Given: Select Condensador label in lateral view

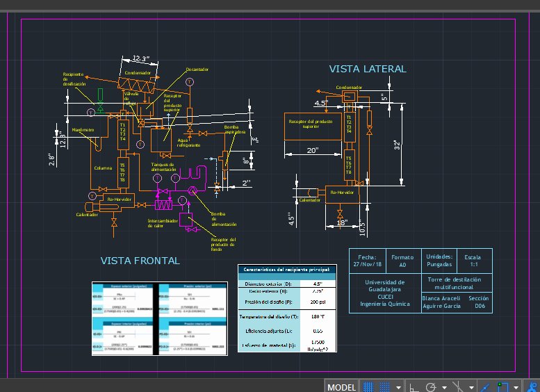Looking at the screenshot, I should tap(349, 88).
